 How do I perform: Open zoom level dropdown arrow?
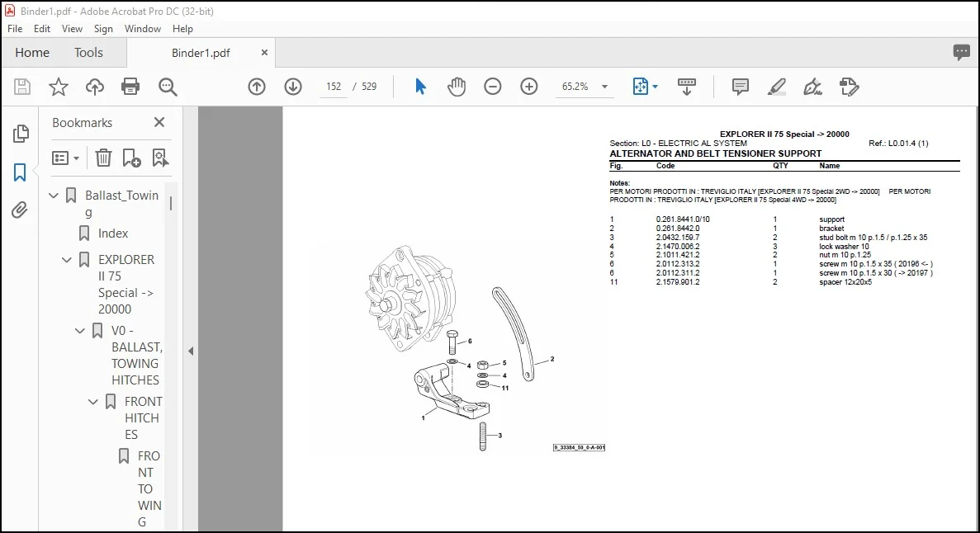tap(604, 87)
